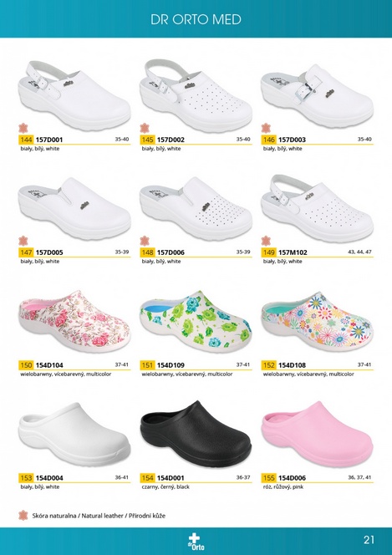Click the dr Orto logo in footer
This screenshot has height=555, width=392.
(x=196, y=542)
